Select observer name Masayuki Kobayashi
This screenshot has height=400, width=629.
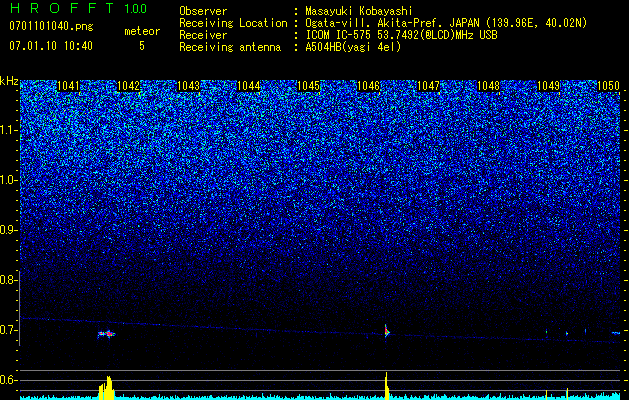tap(359, 11)
